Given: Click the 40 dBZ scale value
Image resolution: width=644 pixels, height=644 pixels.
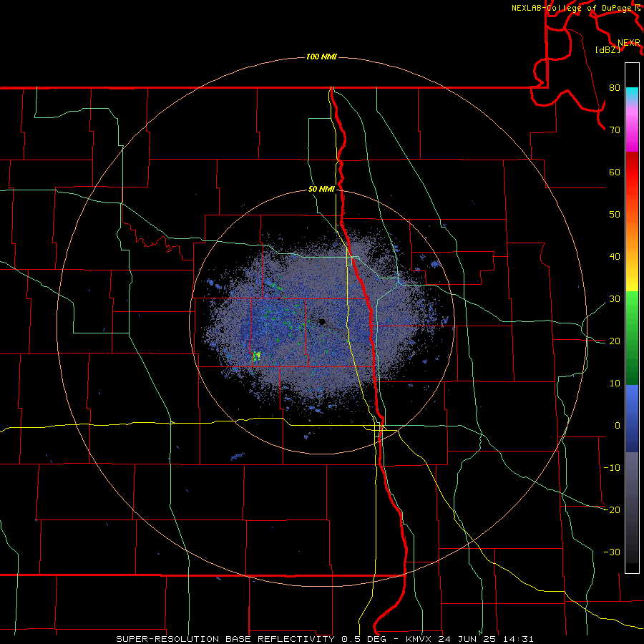Looking at the screenshot, I should pyautogui.click(x=615, y=257).
